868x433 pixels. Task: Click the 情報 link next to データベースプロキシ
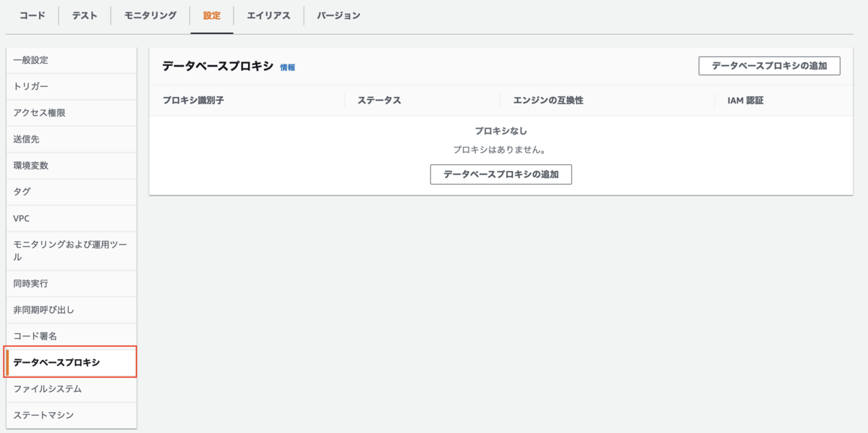pyautogui.click(x=289, y=65)
